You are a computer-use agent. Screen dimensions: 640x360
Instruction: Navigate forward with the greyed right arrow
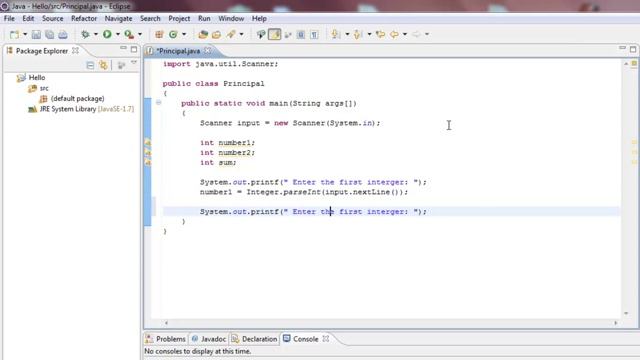click(416, 35)
